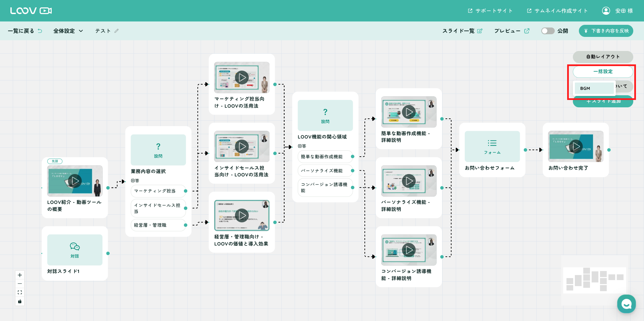Zoom out the canvas with minus icon
The width and height of the screenshot is (644, 321).
(20, 284)
